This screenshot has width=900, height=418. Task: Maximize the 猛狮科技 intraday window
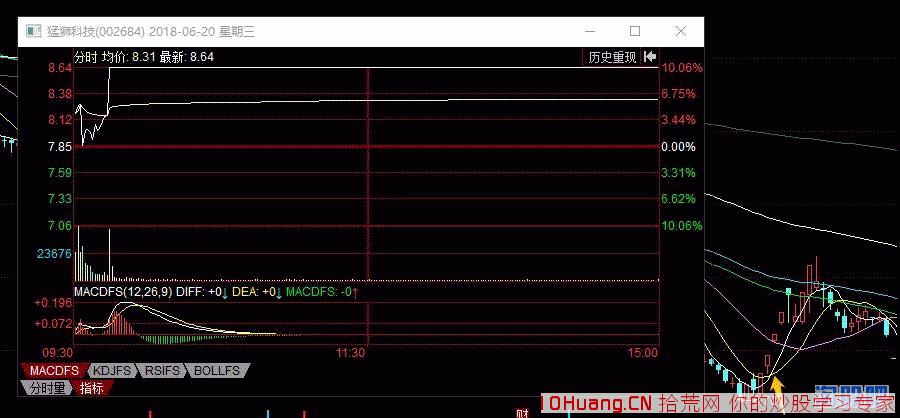[634, 31]
